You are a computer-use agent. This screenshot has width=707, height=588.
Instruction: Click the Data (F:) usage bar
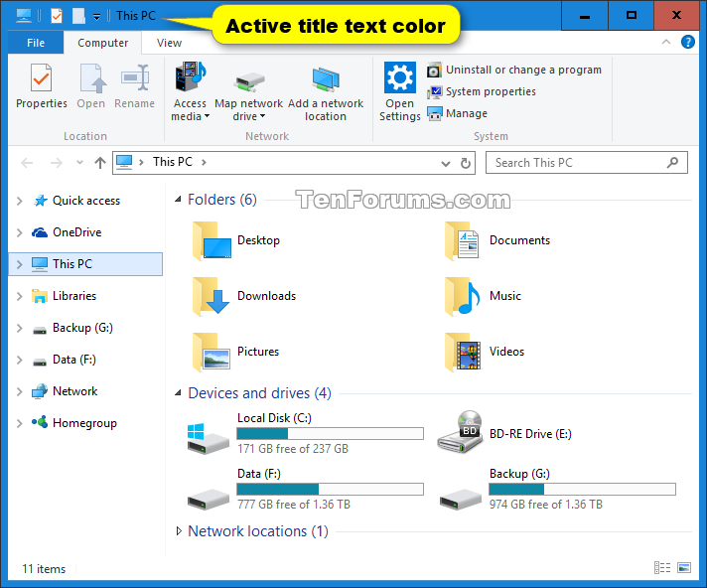click(330, 490)
